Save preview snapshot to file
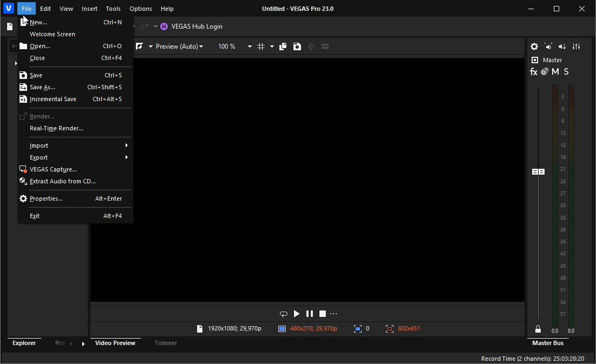This screenshot has width=596, height=364. [297, 47]
